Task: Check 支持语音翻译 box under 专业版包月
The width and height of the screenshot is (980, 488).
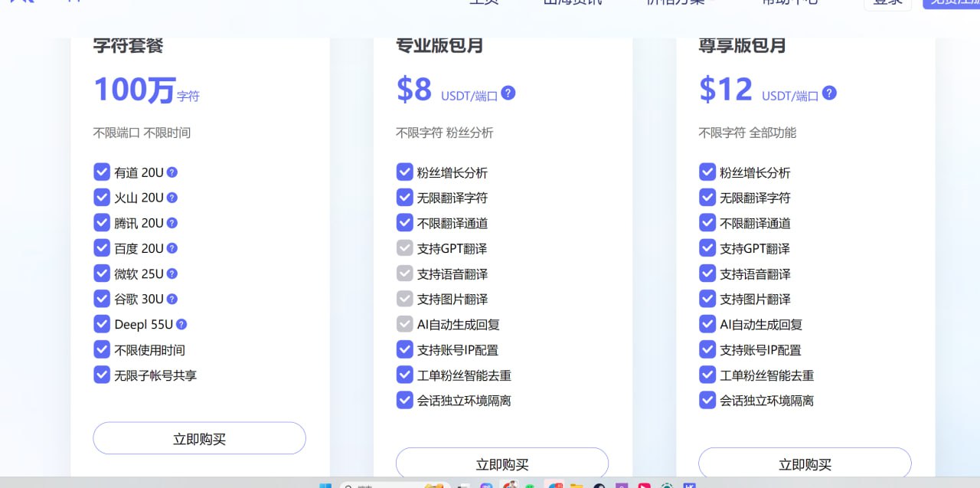Action: click(405, 273)
